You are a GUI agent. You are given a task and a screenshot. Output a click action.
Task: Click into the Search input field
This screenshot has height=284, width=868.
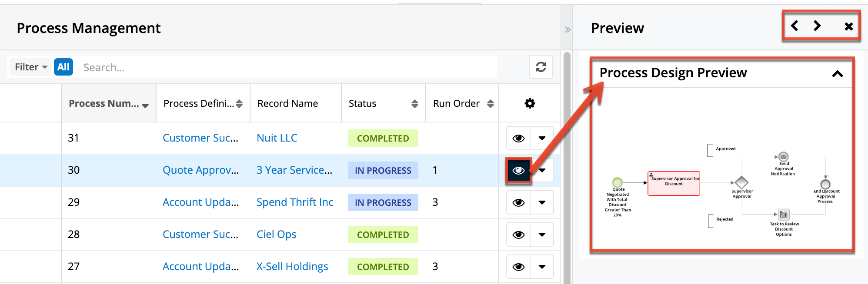(x=287, y=67)
